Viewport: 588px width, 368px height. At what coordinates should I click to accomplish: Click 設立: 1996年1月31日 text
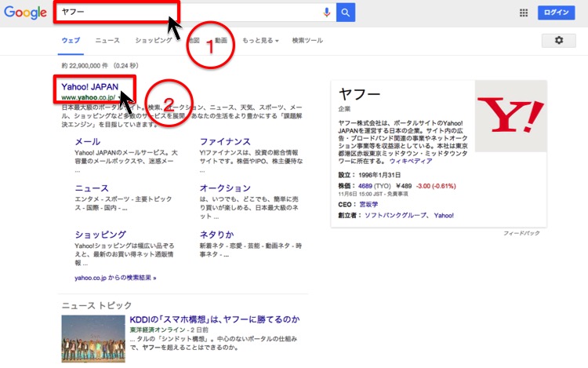(369, 175)
